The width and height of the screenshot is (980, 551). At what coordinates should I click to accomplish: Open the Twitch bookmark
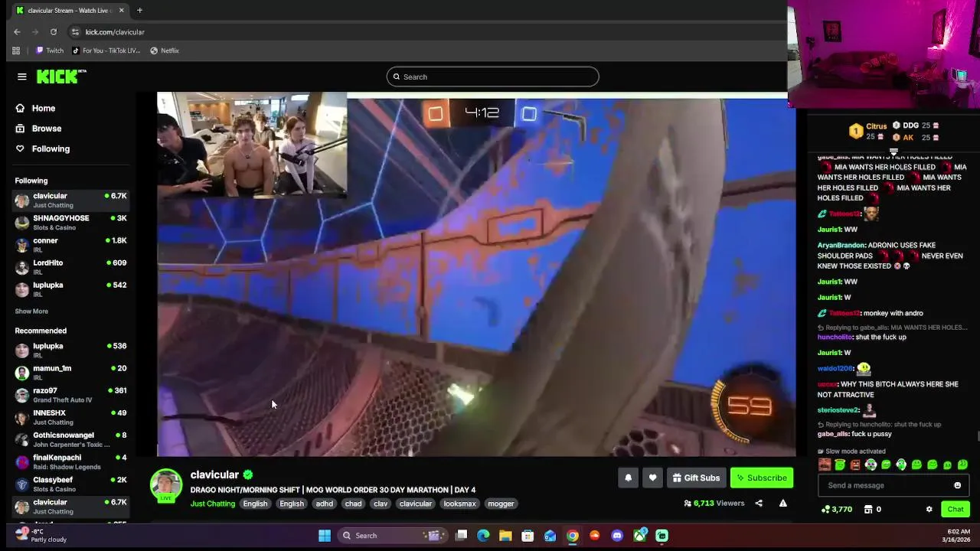pyautogui.click(x=50, y=51)
